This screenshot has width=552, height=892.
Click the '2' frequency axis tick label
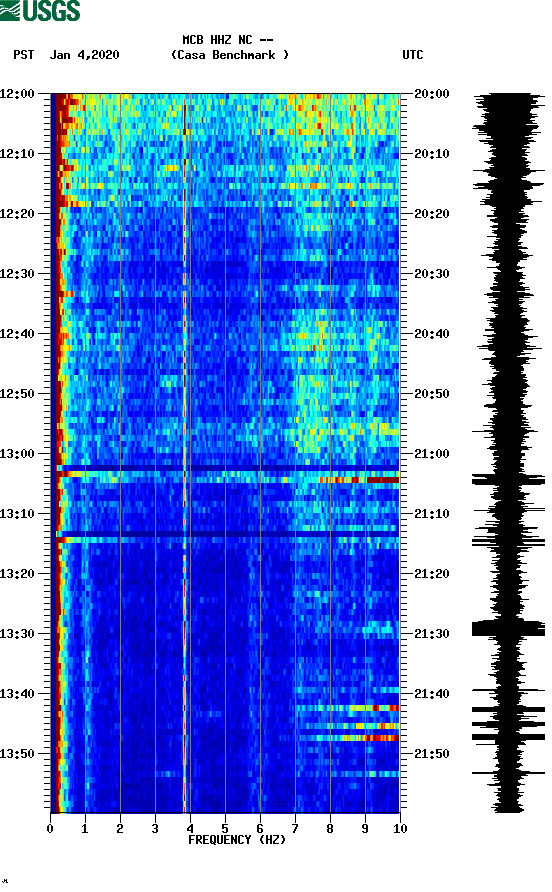120,829
